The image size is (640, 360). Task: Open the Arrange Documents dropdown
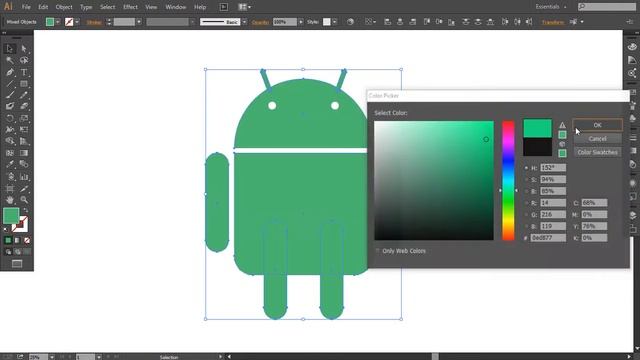244,7
